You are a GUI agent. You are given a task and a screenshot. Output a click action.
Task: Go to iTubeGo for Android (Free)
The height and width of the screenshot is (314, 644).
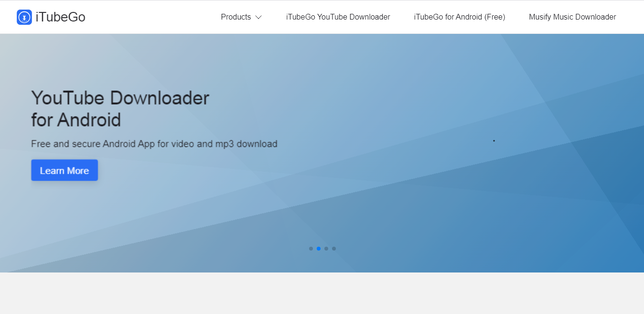[460, 17]
